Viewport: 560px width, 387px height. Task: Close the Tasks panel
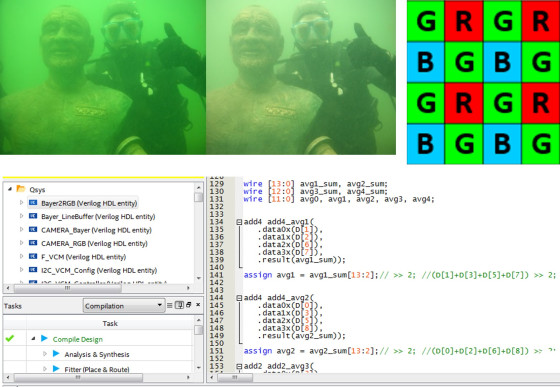198,305
